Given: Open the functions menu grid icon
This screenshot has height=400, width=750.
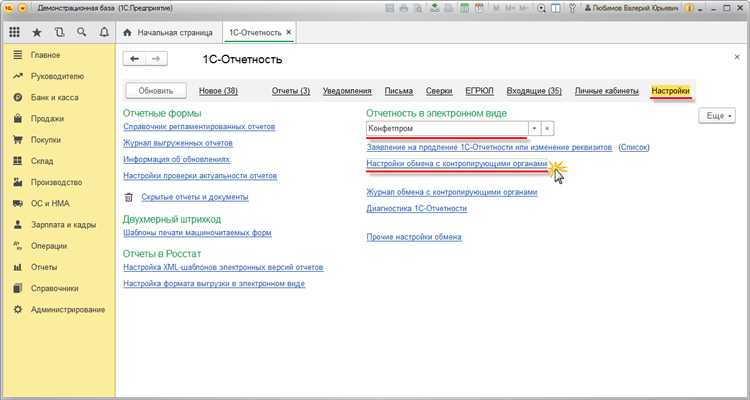Looking at the screenshot, I should point(14,32).
